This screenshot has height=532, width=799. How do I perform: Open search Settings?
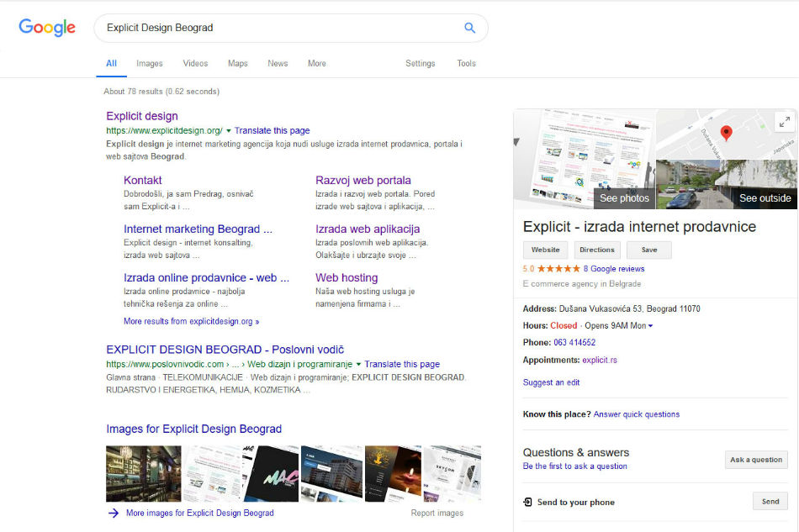point(420,63)
